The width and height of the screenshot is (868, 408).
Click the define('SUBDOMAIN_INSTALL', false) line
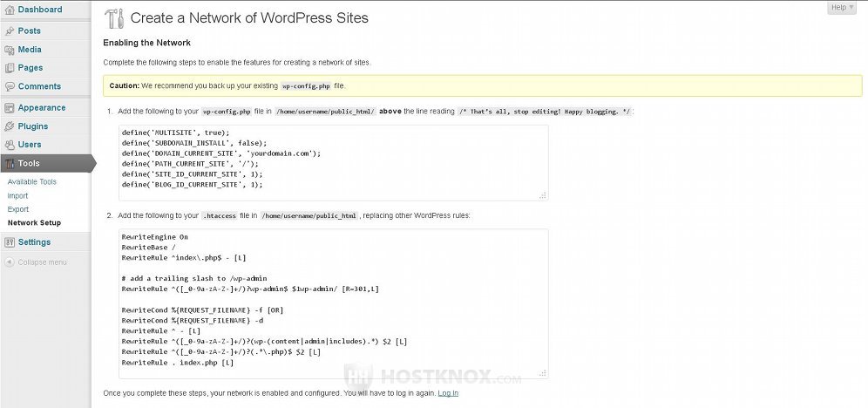coord(194,143)
